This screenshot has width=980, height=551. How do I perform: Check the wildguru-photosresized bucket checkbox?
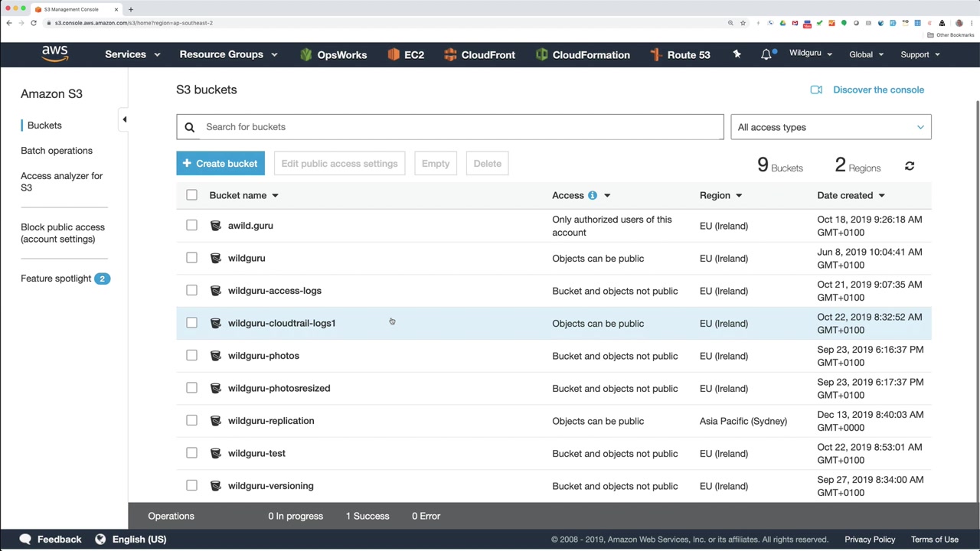pos(191,388)
